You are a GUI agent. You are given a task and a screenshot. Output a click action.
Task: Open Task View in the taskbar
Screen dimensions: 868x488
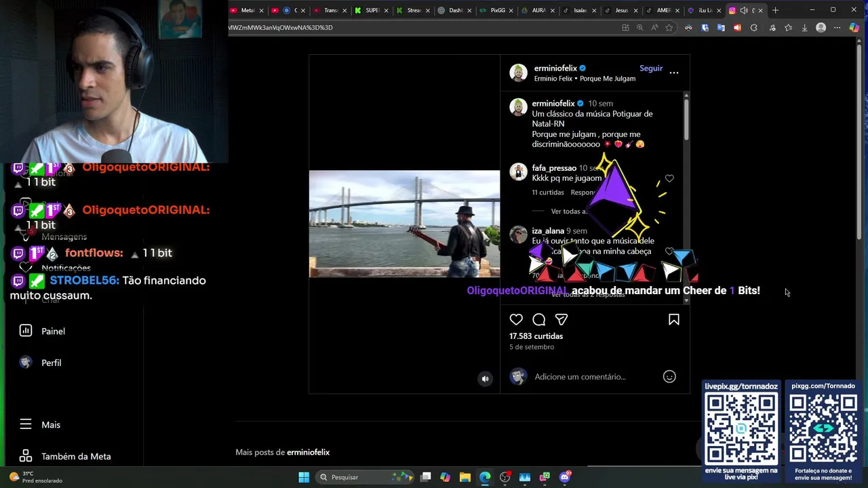pos(426,477)
